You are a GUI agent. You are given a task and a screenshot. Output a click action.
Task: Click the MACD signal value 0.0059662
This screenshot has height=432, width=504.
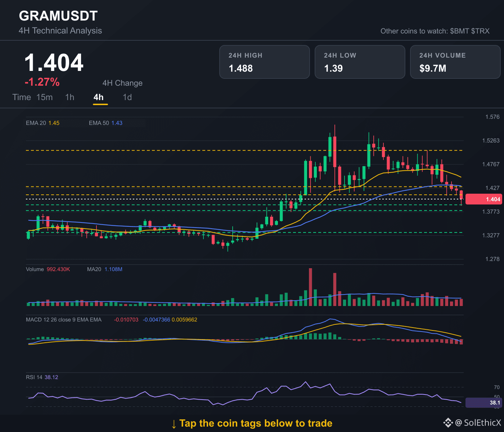(185, 320)
